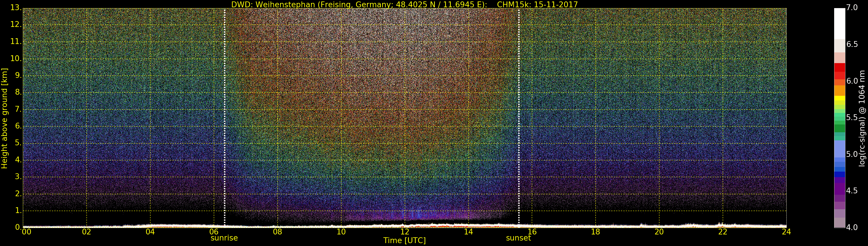This screenshot has width=868, height=246.
Task: Click the 'Time [UTC]' axis label
Action: 404,241
